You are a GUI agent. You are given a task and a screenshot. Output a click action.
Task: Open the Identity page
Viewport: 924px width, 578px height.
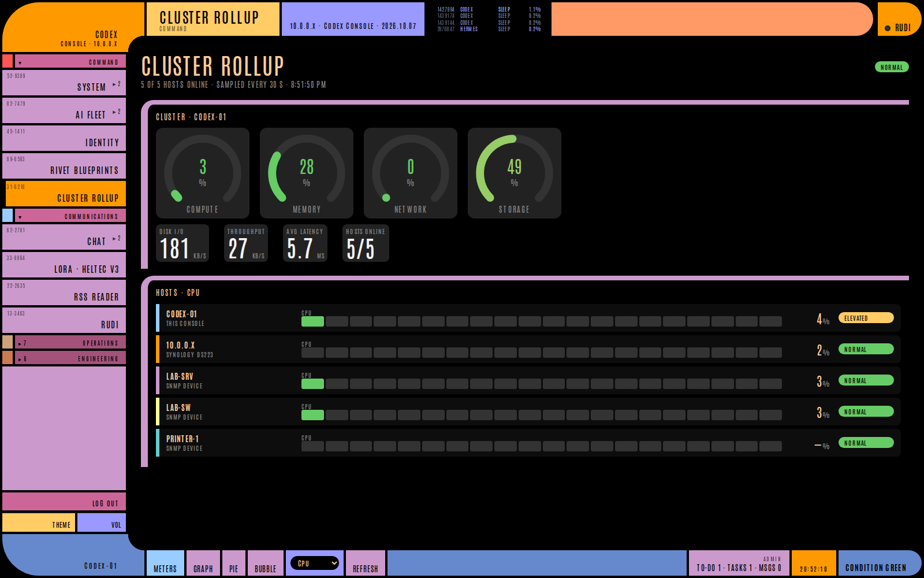click(64, 138)
